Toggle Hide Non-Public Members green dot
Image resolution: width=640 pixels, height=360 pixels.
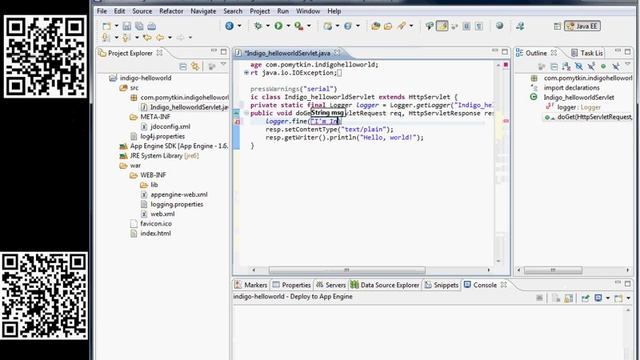click(603, 66)
